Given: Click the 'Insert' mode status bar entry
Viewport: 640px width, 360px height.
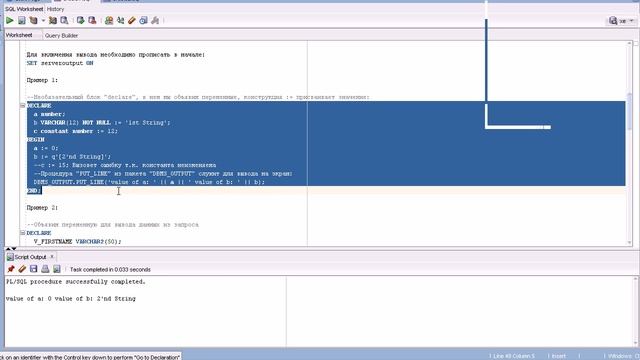Looking at the screenshot, I should point(558,356).
